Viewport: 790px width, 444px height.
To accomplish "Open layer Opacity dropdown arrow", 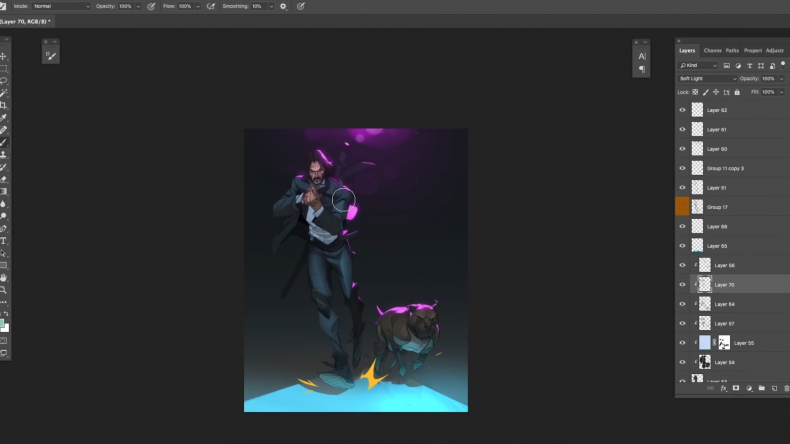I will pyautogui.click(x=781, y=79).
